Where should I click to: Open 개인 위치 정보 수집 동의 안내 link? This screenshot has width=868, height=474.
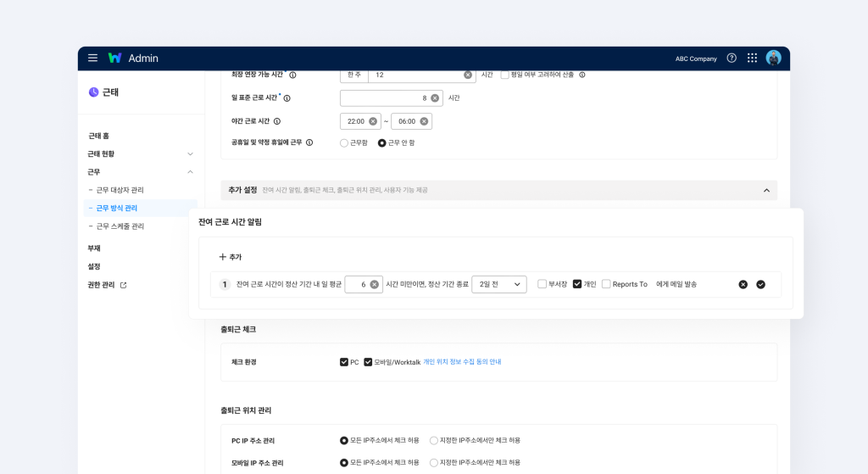pos(462,361)
